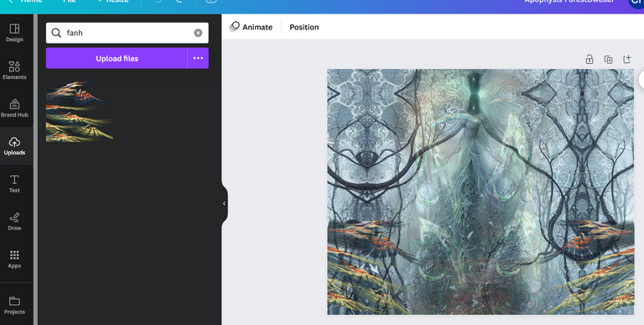Open the Text tool panel
This screenshot has height=325, width=644.
(14, 183)
